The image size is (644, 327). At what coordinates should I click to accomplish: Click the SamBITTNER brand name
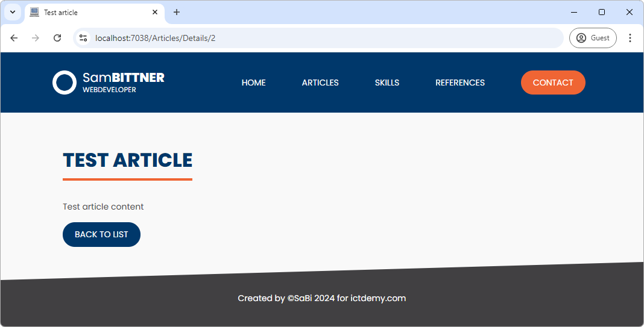pos(123,77)
